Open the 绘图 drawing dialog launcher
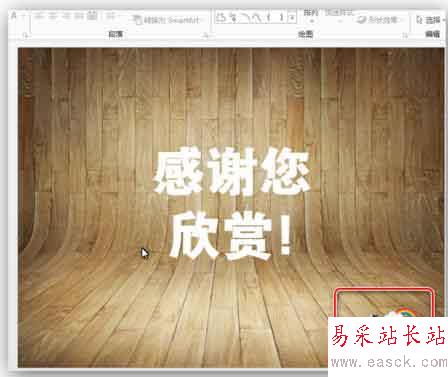 405,35
